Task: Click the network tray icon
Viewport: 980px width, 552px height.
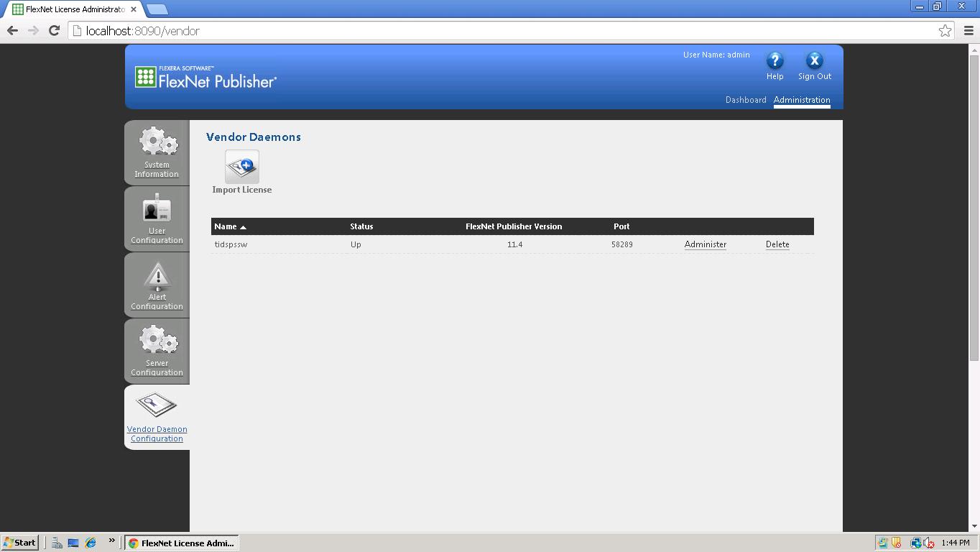Action: (916, 543)
